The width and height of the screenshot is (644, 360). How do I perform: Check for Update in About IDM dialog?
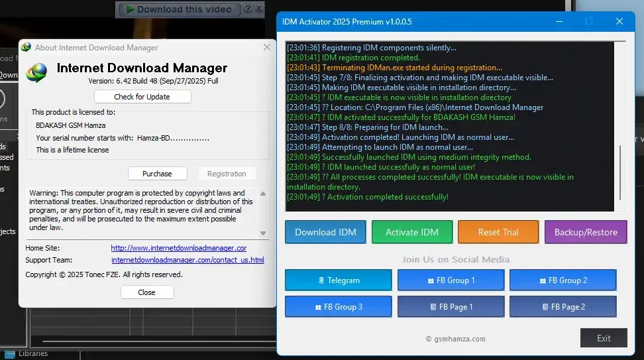tap(142, 97)
